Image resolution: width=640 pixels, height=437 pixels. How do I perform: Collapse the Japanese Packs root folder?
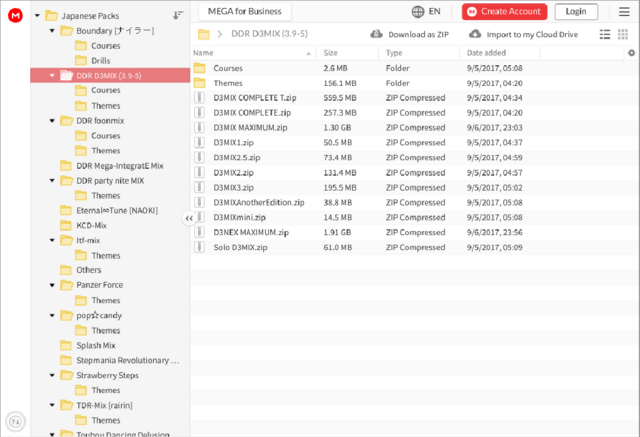[x=37, y=16]
